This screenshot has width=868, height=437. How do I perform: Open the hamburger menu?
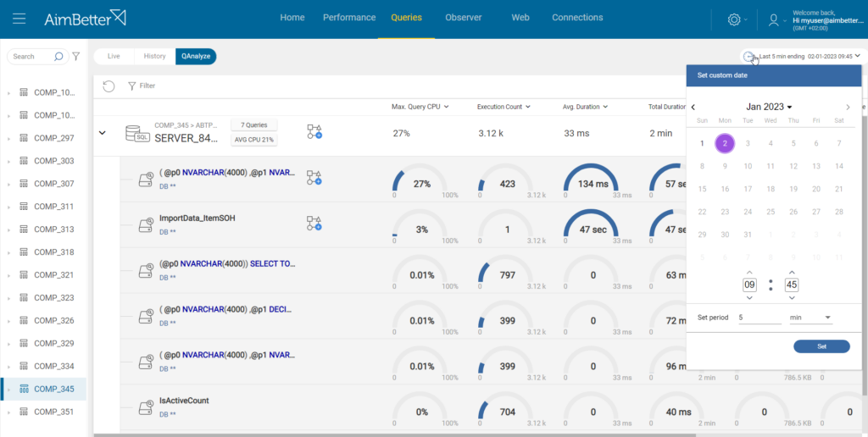click(x=19, y=19)
